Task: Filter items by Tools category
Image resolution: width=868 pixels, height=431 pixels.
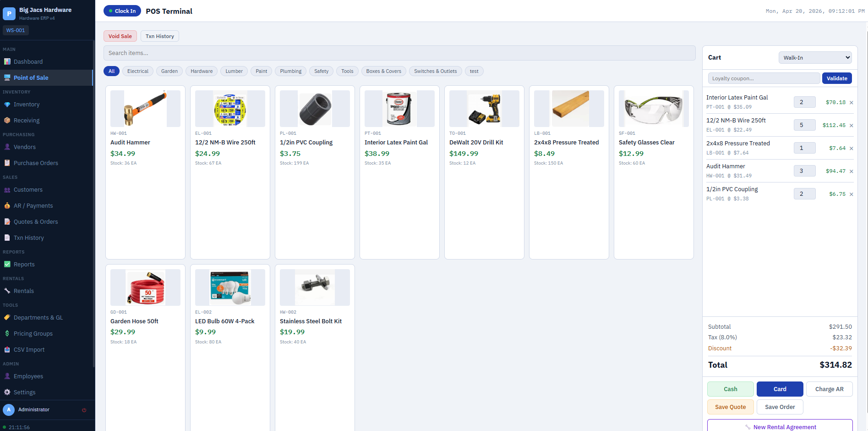Action: coord(347,71)
